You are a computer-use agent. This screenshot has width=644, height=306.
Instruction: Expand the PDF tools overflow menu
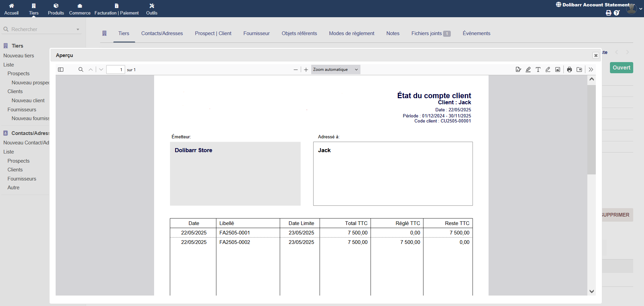click(x=591, y=69)
